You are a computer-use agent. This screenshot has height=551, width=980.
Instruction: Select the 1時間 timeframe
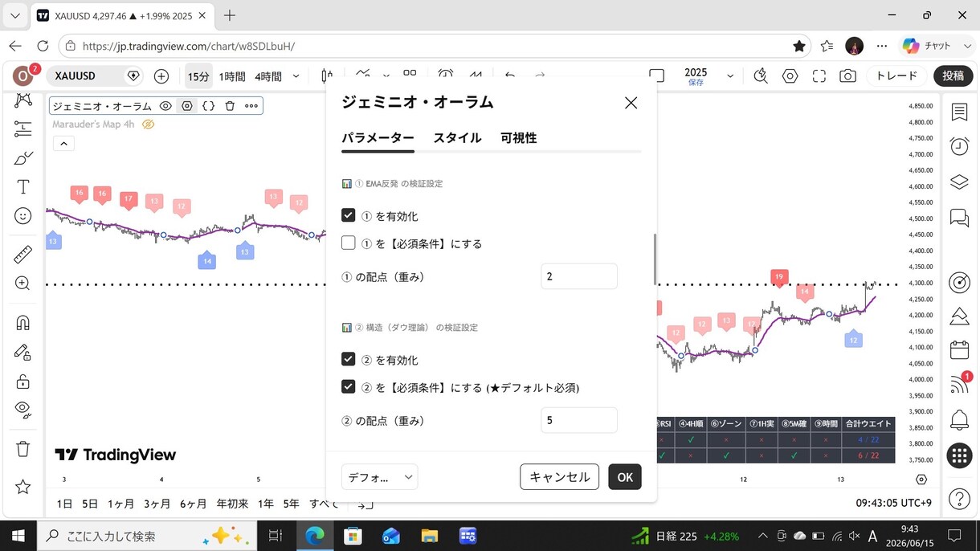pos(232,76)
